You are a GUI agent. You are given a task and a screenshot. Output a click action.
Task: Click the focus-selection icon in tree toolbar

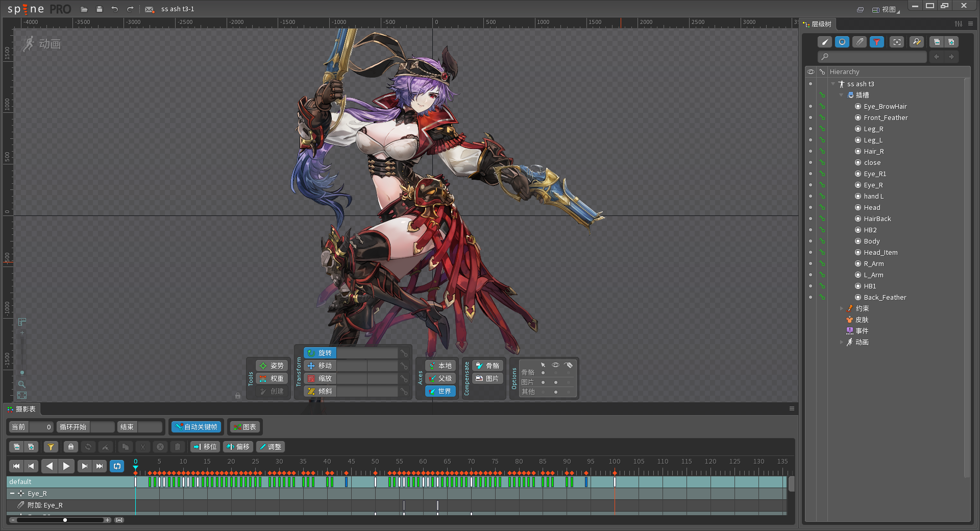point(897,42)
